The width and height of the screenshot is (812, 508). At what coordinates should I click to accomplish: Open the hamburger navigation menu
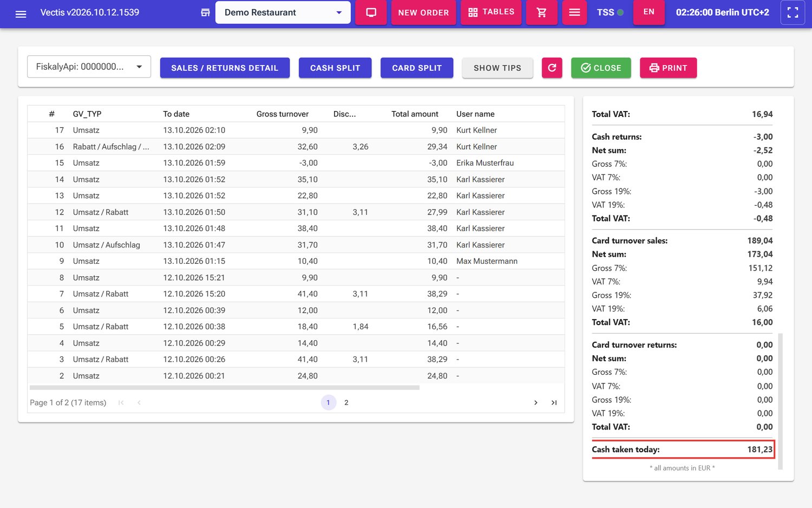tap(21, 13)
